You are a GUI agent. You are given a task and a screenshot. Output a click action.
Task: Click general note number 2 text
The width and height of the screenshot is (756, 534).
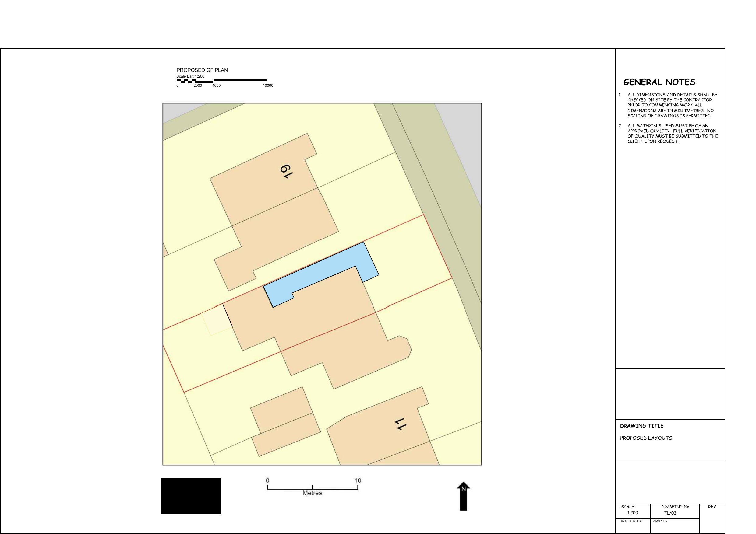coord(672,133)
